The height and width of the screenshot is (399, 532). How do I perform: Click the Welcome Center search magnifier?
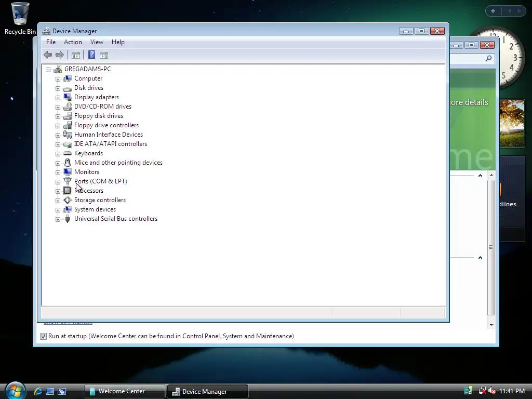488,58
